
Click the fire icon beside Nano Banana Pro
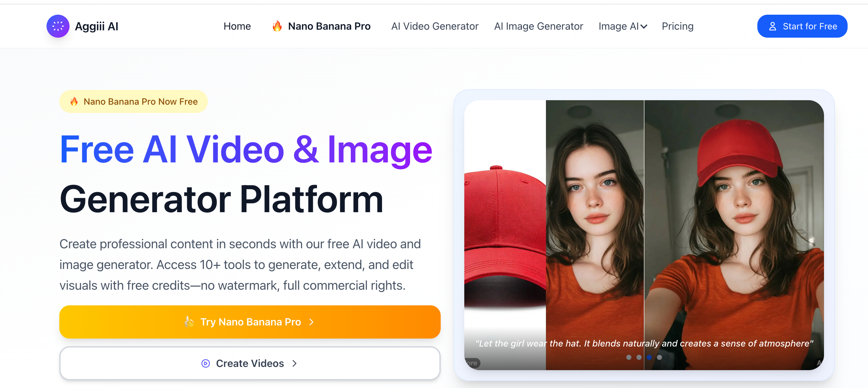[278, 26]
